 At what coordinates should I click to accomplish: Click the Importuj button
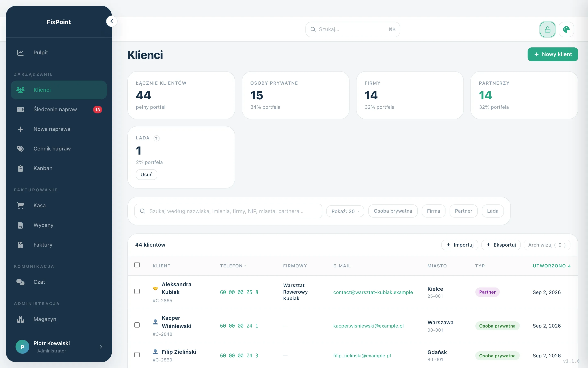coord(460,245)
